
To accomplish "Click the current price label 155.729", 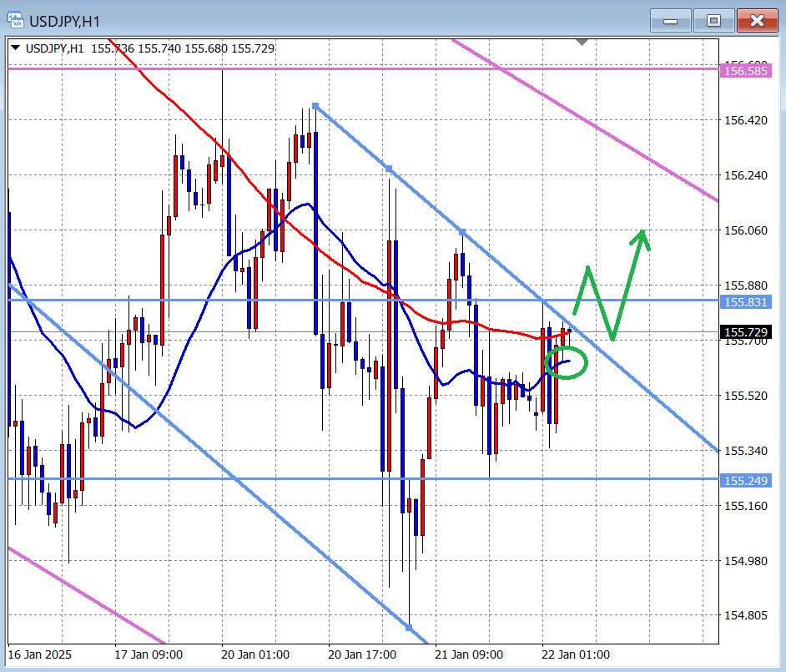I will click(x=745, y=332).
